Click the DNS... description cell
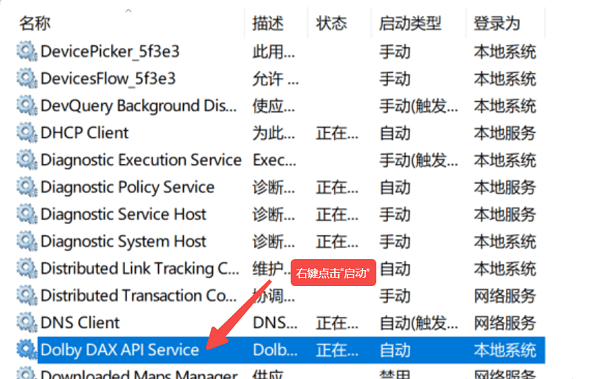Screen dimensions: 600x379 (x=275, y=323)
